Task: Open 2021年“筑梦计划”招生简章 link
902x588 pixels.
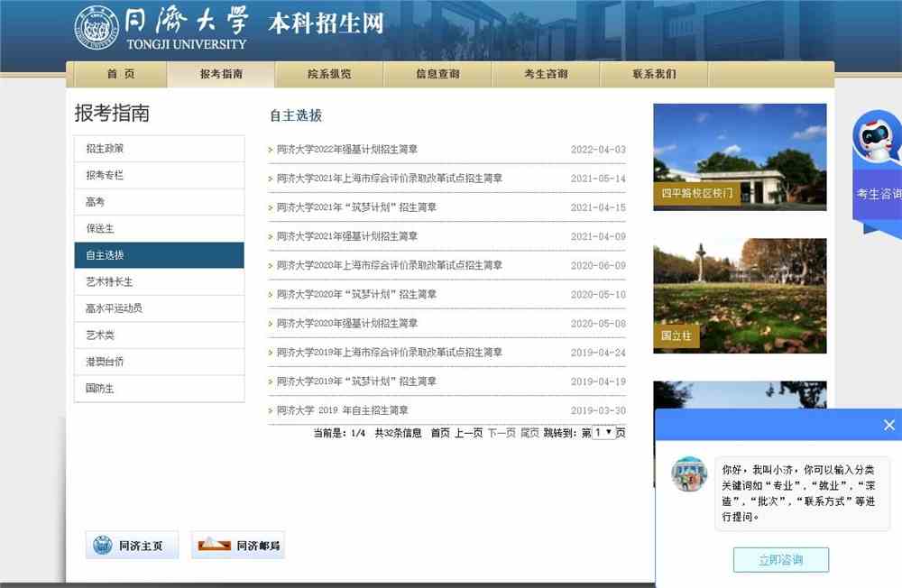Action: [x=356, y=207]
